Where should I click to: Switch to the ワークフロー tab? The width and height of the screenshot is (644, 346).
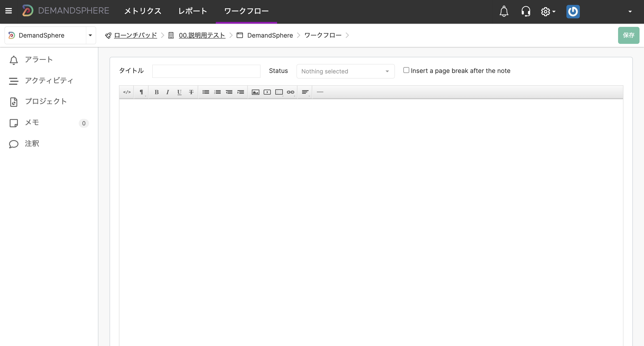[x=246, y=11]
